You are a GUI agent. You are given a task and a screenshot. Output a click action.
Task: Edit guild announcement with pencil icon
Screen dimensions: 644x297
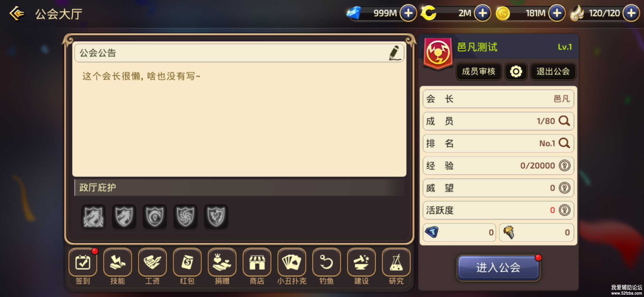click(394, 53)
